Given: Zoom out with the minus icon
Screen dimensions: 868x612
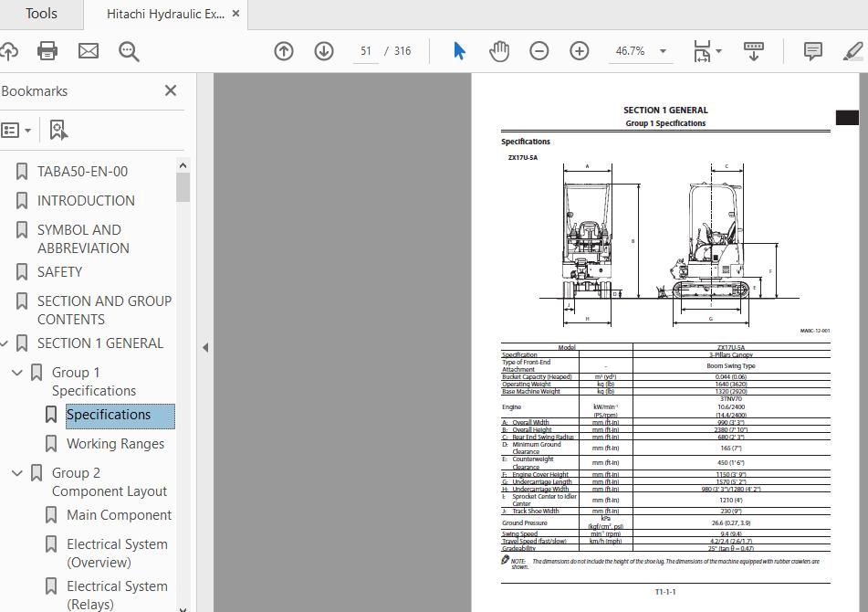Looking at the screenshot, I should tap(539, 51).
